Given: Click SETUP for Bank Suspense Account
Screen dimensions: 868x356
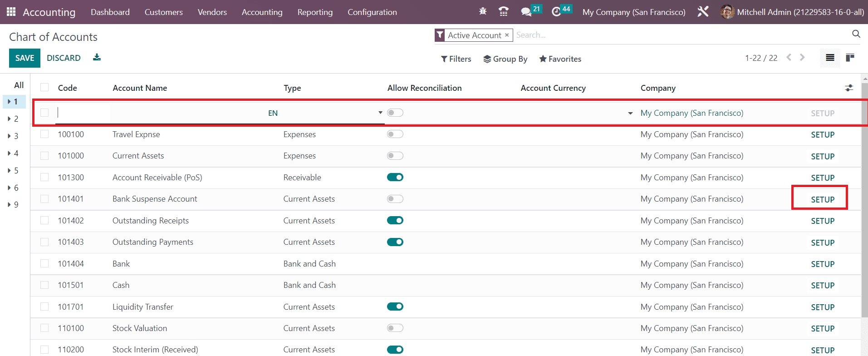Looking at the screenshot, I should tap(822, 199).
